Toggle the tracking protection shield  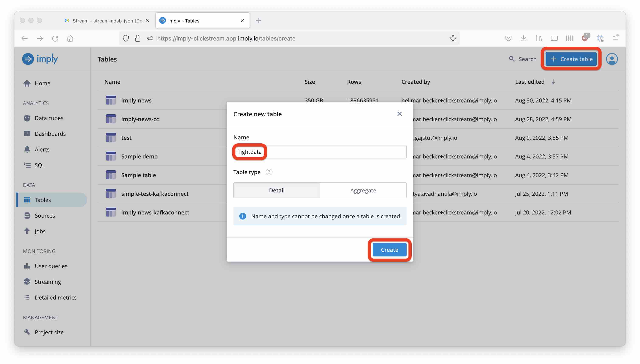tap(126, 38)
